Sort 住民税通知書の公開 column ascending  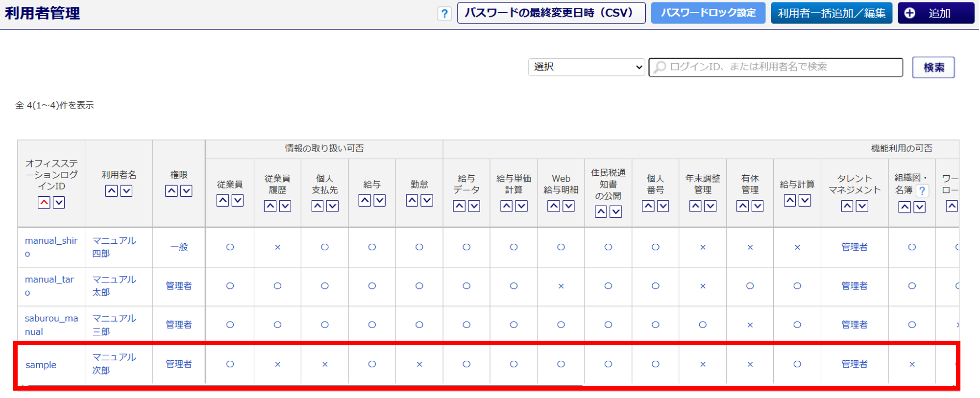[601, 211]
